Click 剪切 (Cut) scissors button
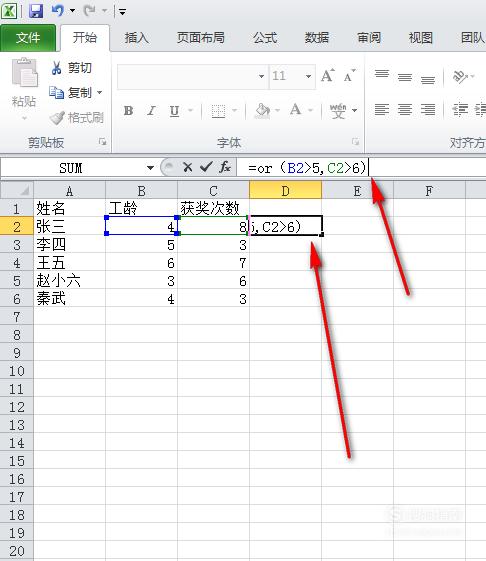 (x=72, y=68)
